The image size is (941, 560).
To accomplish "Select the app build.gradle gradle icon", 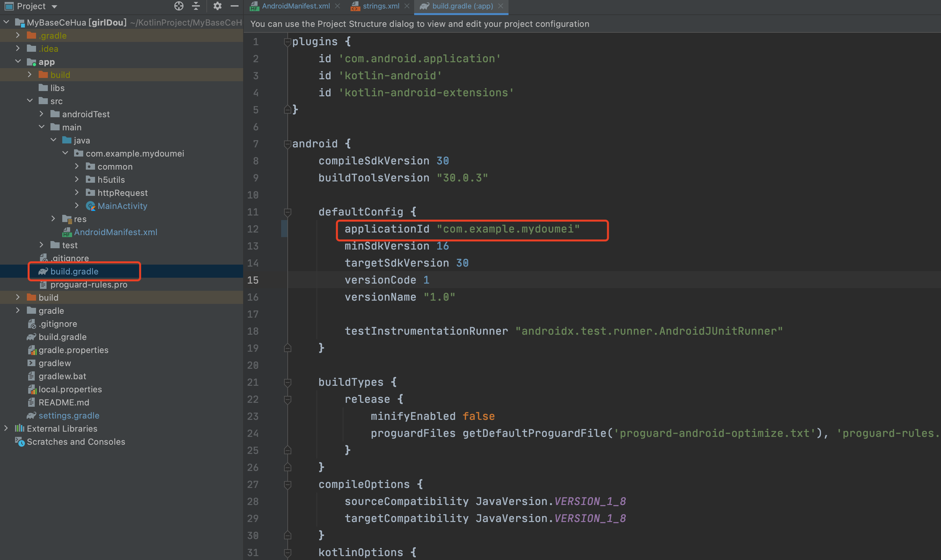I will click(43, 271).
